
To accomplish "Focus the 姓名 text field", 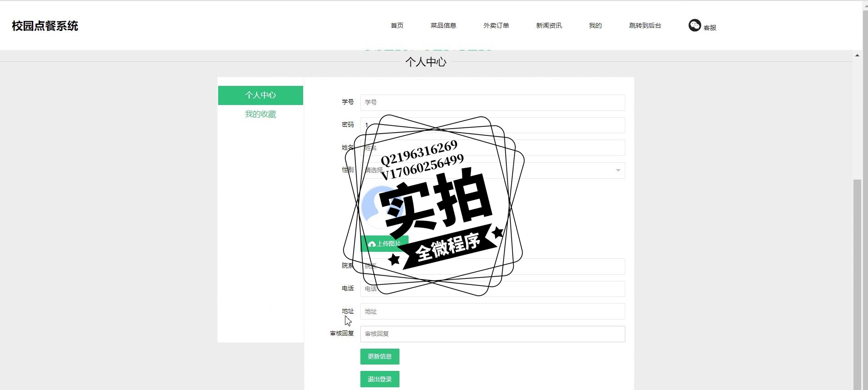I will tap(493, 148).
